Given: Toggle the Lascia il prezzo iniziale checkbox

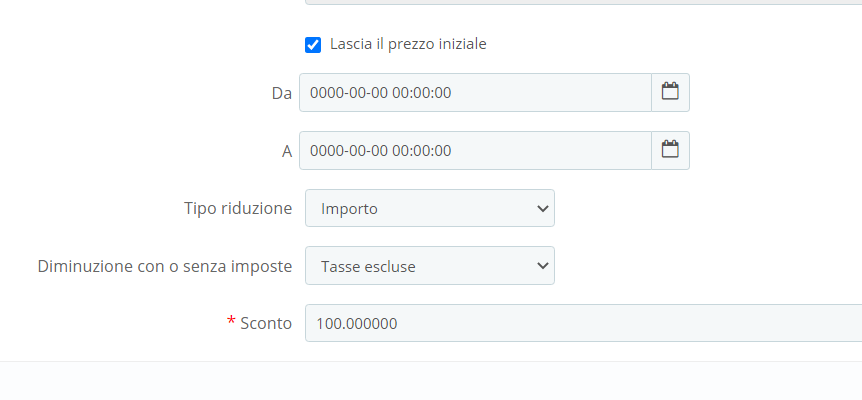Looking at the screenshot, I should tap(313, 45).
